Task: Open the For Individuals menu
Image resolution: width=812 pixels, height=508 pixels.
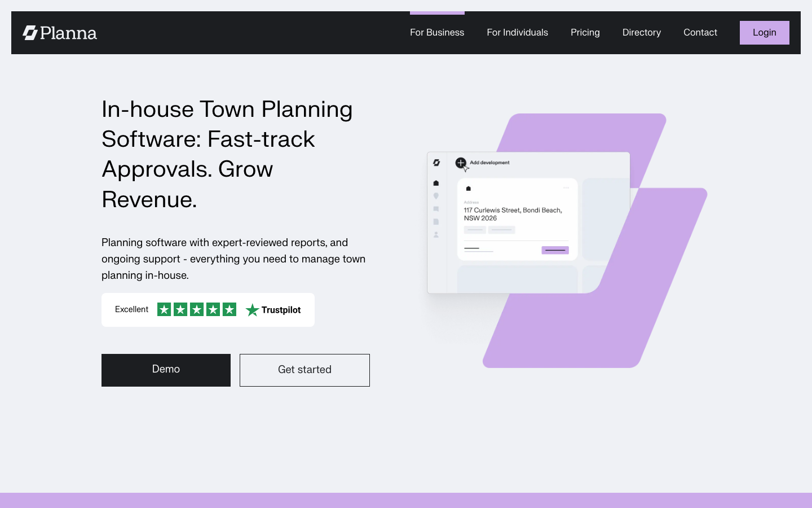Action: 517,33
